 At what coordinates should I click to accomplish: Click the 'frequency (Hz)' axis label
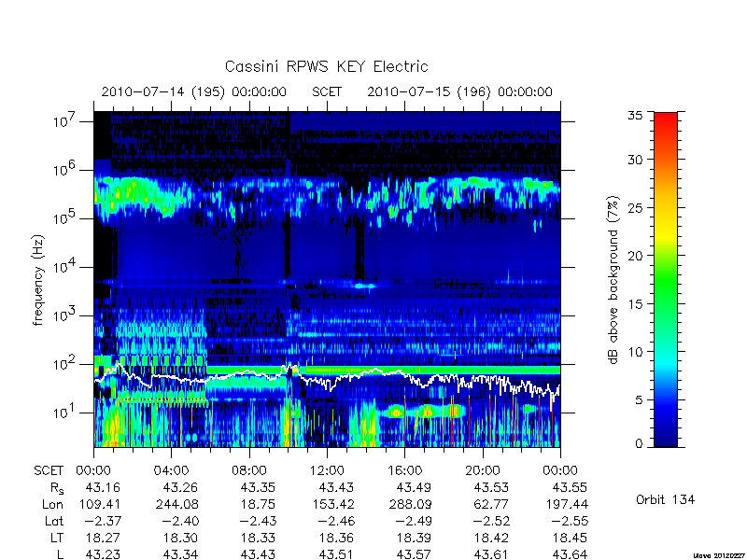pos(38,280)
